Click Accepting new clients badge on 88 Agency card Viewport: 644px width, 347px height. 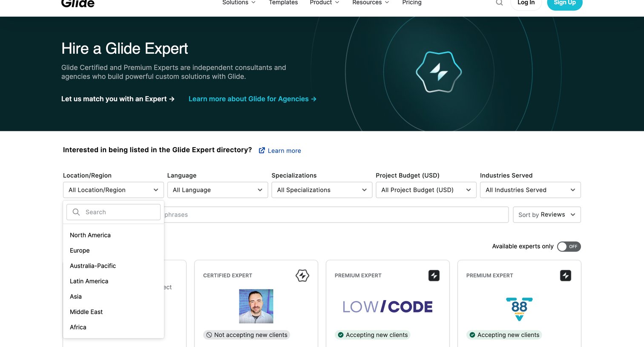click(x=504, y=335)
